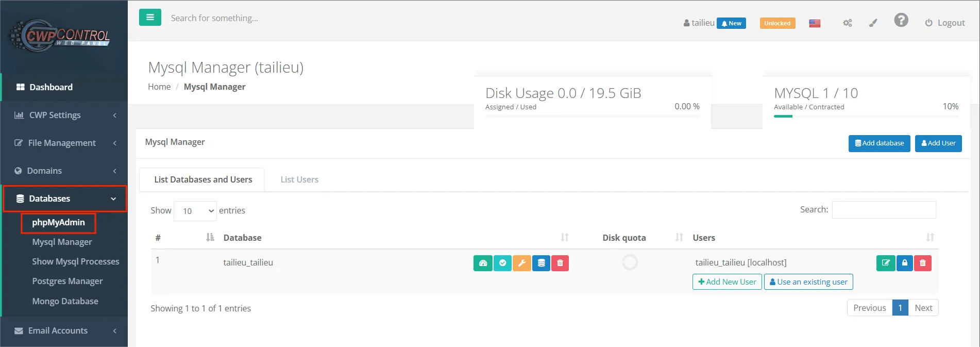Click Home breadcrumb link
The height and width of the screenshot is (347, 980).
[x=159, y=87]
